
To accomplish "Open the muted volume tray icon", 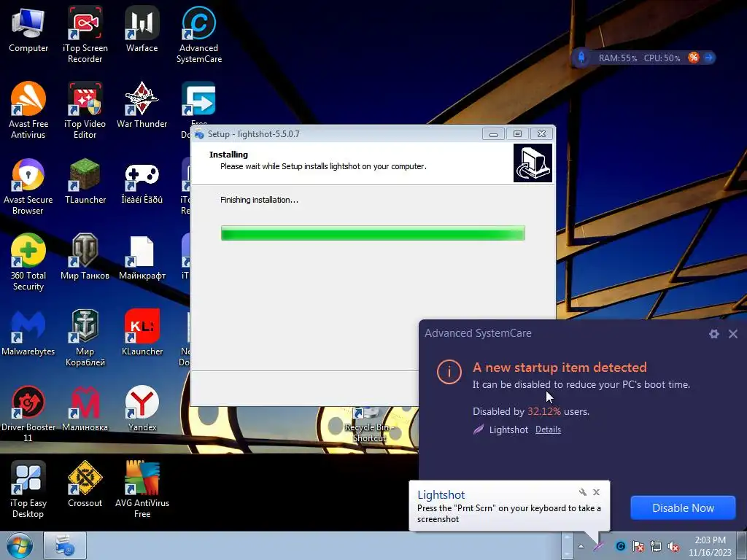I will pyautogui.click(x=673, y=546).
